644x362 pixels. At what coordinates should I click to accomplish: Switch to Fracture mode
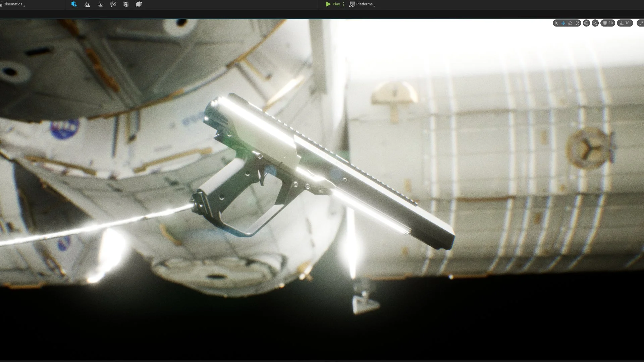coord(126,4)
